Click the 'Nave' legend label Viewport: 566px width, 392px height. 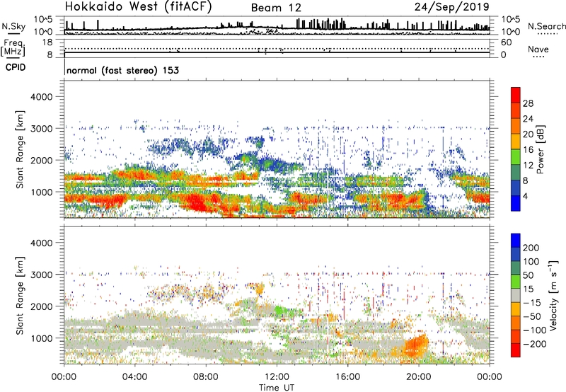coord(538,49)
